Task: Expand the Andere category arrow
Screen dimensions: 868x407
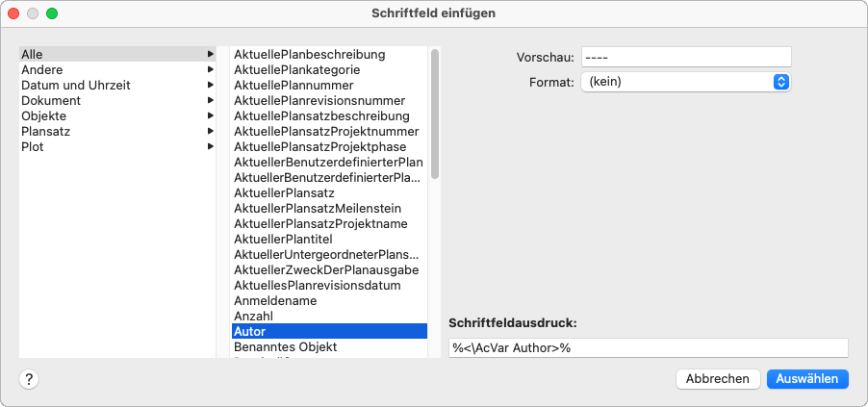Action: pos(210,70)
